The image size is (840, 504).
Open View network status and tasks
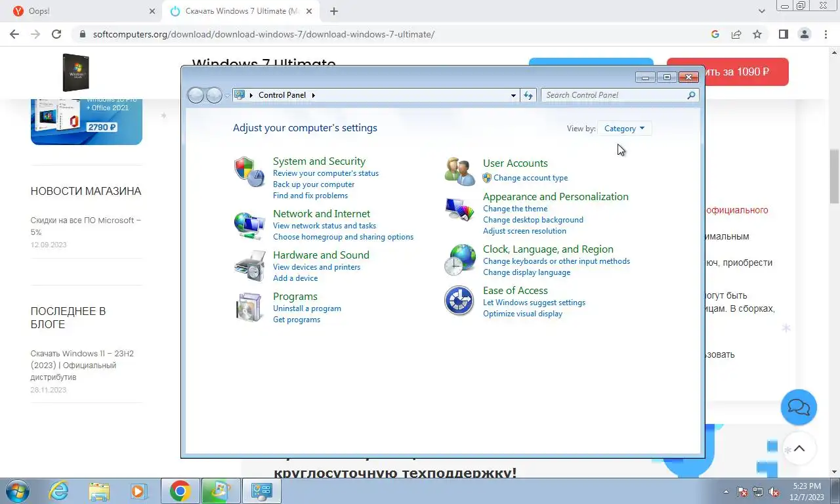pos(324,226)
